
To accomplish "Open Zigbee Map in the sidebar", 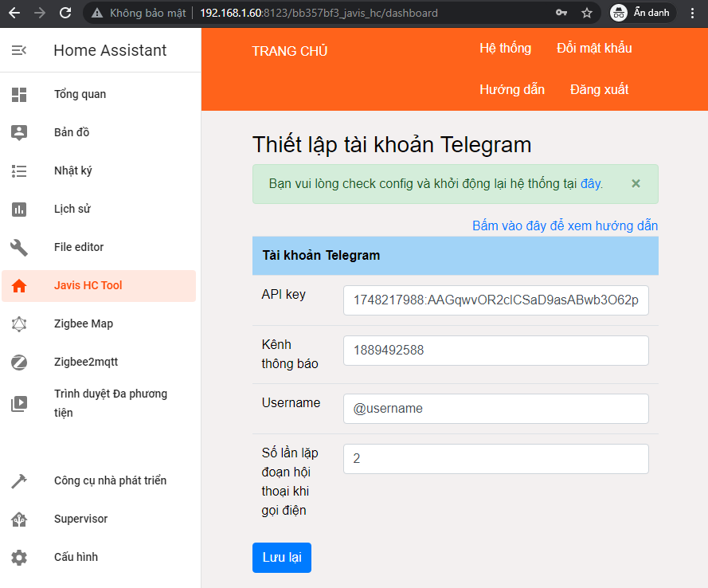I will coord(99,323).
